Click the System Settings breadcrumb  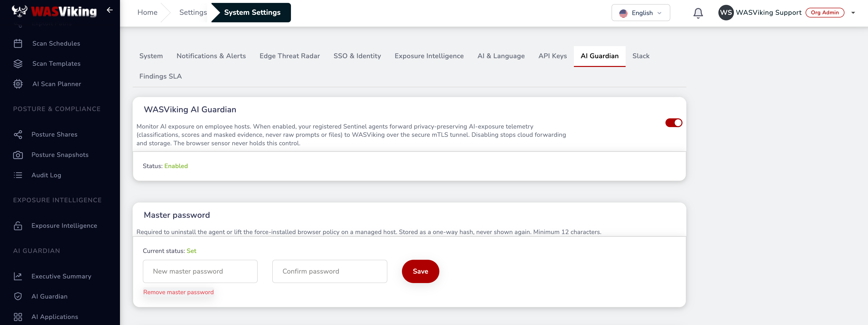pyautogui.click(x=252, y=12)
